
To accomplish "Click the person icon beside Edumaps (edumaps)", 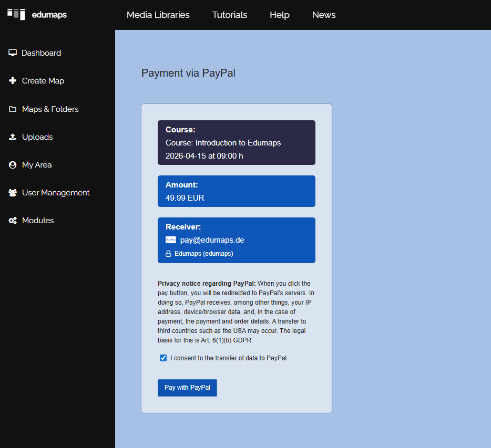I will coord(169,254).
